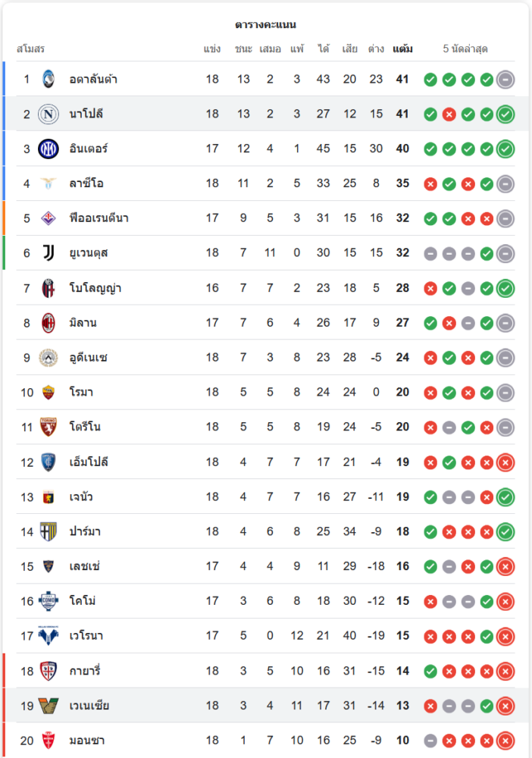Image resolution: width=532 pixels, height=758 pixels.
Task: Open the ฟิออเรนตินา team link
Action: tap(99, 218)
